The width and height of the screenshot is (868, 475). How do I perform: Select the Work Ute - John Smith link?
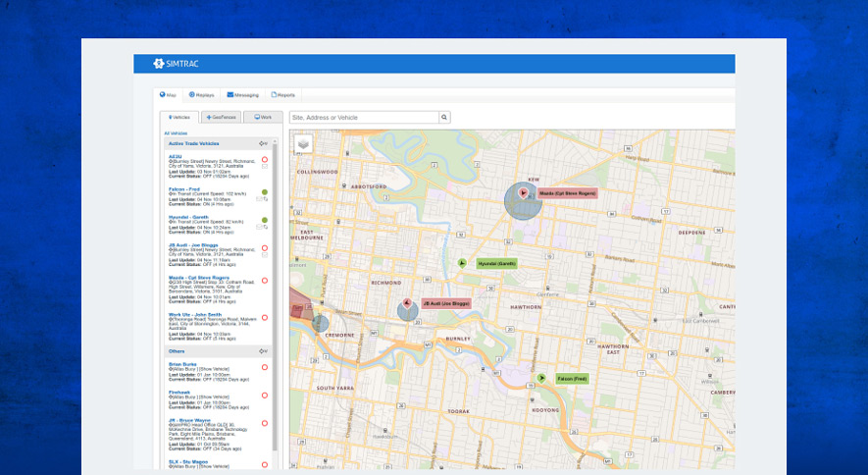[195, 314]
